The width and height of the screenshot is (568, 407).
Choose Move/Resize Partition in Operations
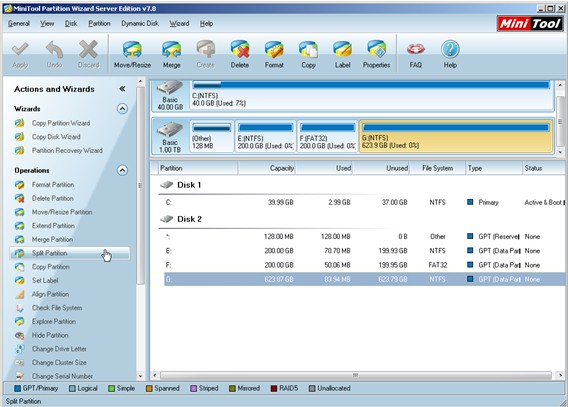click(x=62, y=212)
